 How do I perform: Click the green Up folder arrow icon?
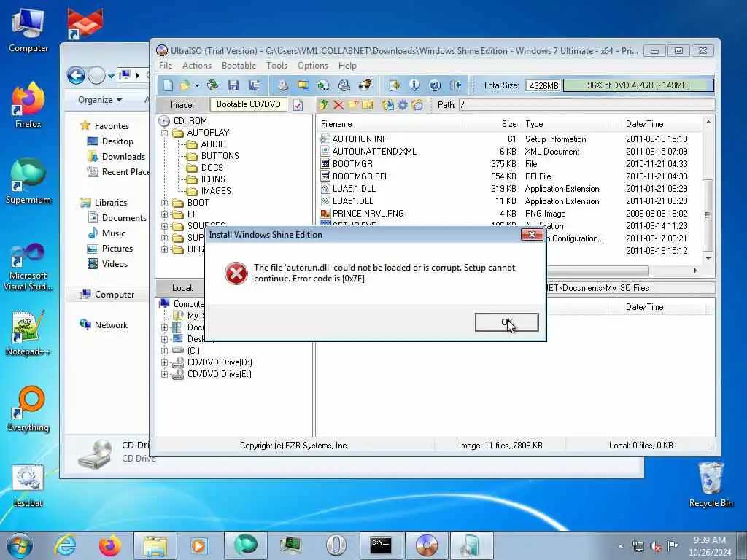tap(324, 105)
